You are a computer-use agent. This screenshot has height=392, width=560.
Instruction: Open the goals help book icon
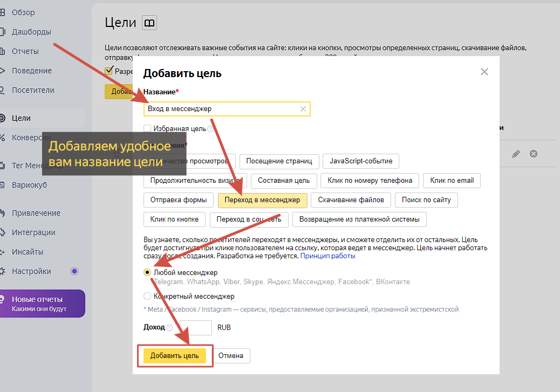(x=149, y=23)
